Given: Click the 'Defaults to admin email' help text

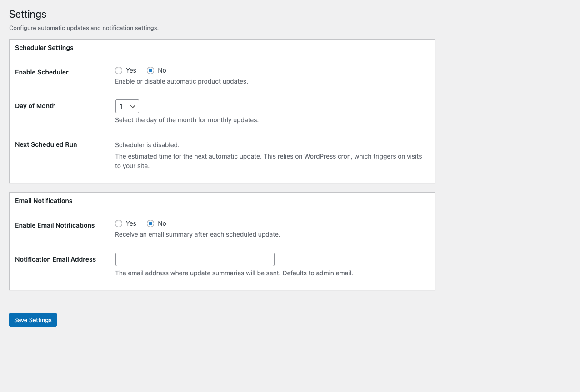Looking at the screenshot, I should click(318, 273).
